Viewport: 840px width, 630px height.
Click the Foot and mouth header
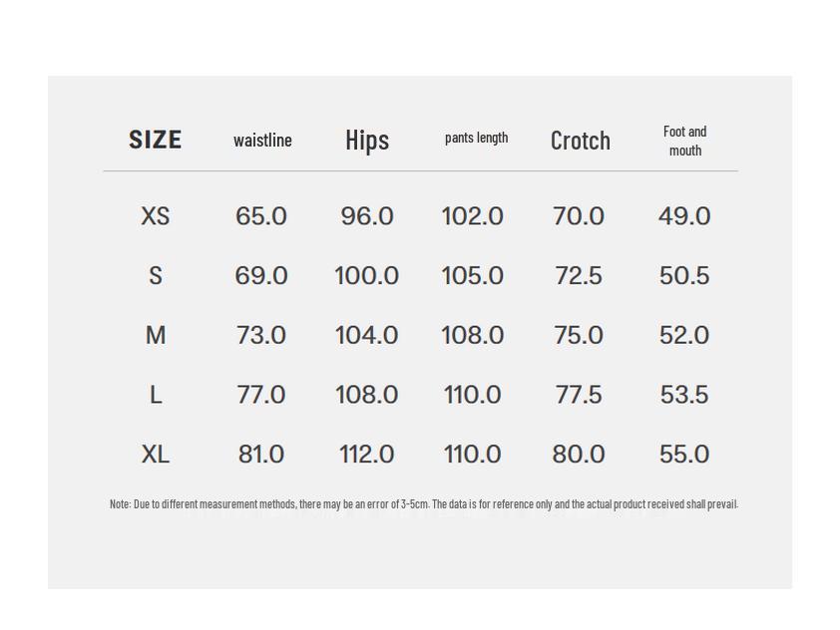point(684,141)
